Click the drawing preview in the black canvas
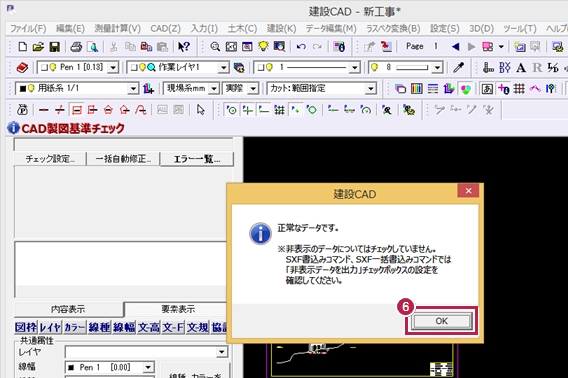Screen dimensions: 568x378 click(x=362, y=359)
